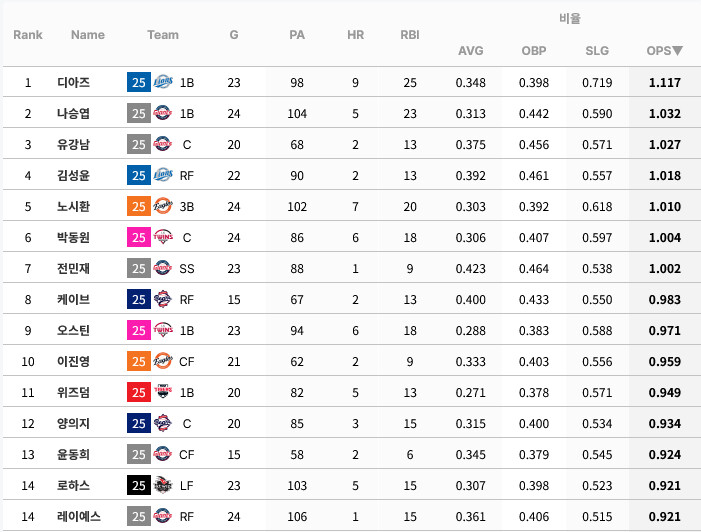Open player 디아즈's profile link
The image size is (701, 532).
click(73, 82)
